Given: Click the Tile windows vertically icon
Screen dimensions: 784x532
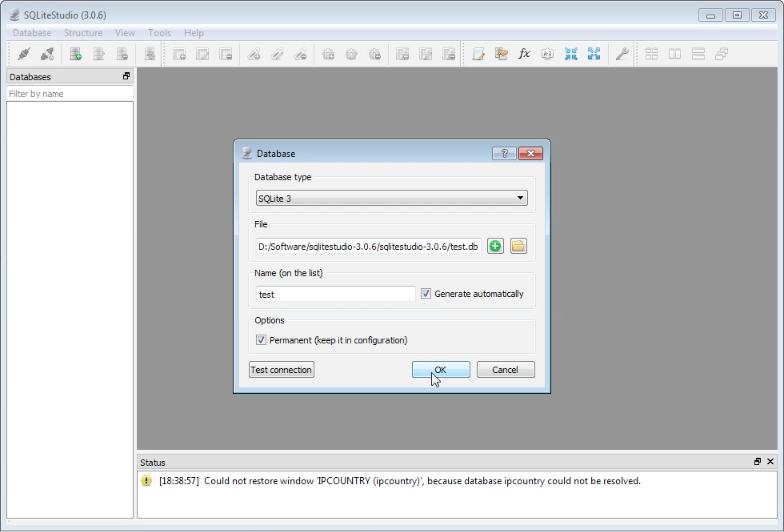Looking at the screenshot, I should click(698, 54).
